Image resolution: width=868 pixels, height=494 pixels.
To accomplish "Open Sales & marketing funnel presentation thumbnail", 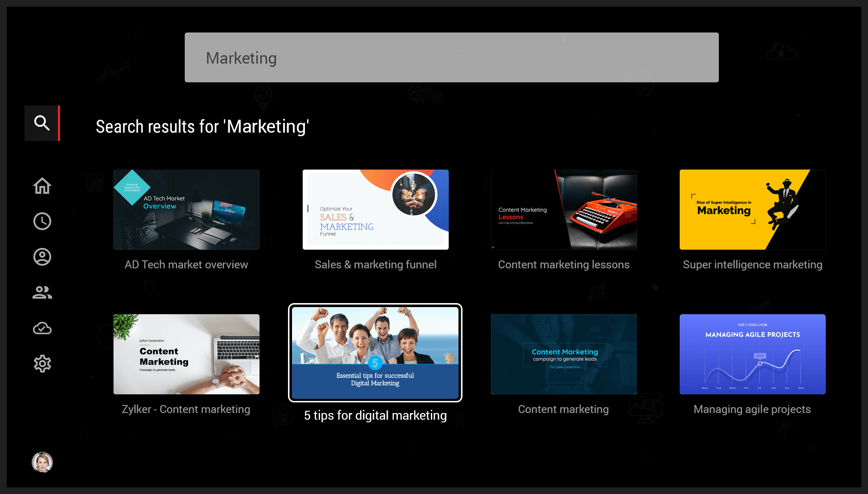I will pyautogui.click(x=375, y=209).
